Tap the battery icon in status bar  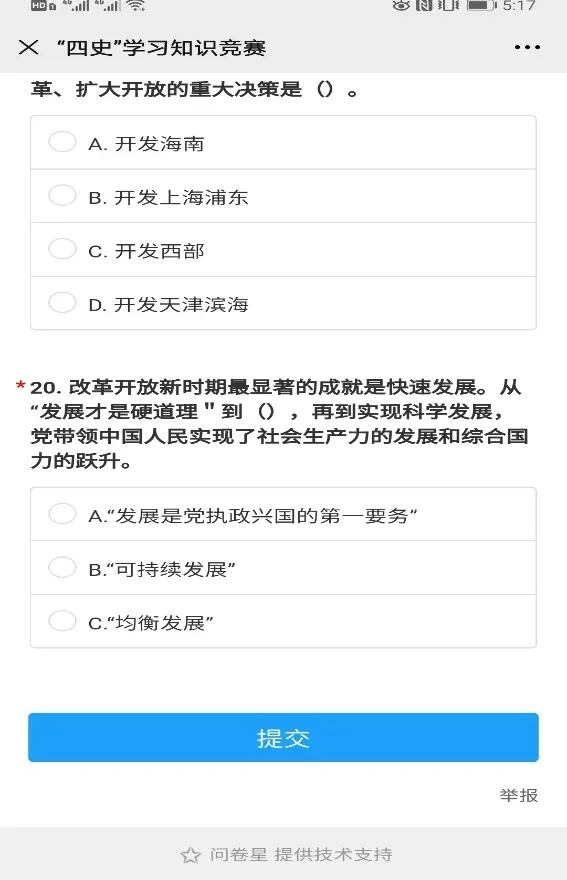[482, 6]
